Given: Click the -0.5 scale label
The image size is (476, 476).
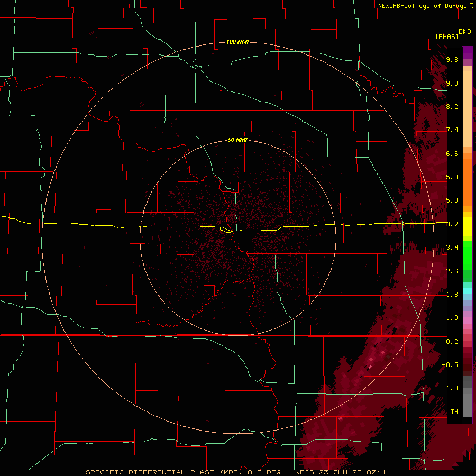Looking at the screenshot, I should point(450,365).
